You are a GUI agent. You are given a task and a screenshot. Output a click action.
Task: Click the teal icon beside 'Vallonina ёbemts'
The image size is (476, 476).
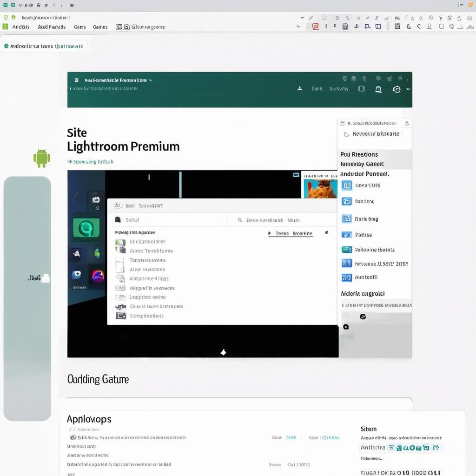coord(347,250)
